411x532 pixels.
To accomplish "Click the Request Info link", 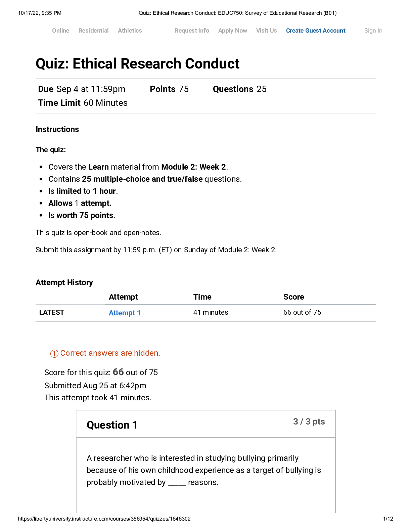I will [x=192, y=31].
